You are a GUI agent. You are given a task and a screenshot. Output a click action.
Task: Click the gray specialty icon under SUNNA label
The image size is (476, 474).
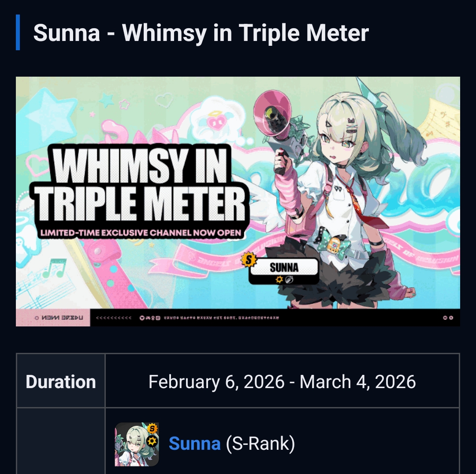point(289,279)
